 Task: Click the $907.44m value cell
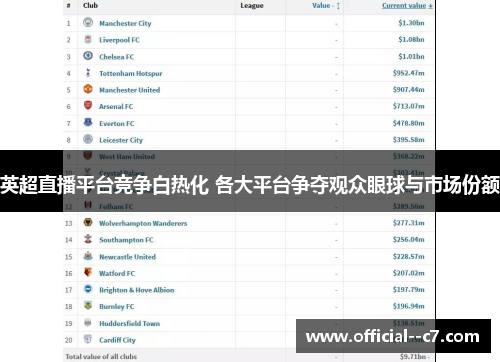pos(409,90)
